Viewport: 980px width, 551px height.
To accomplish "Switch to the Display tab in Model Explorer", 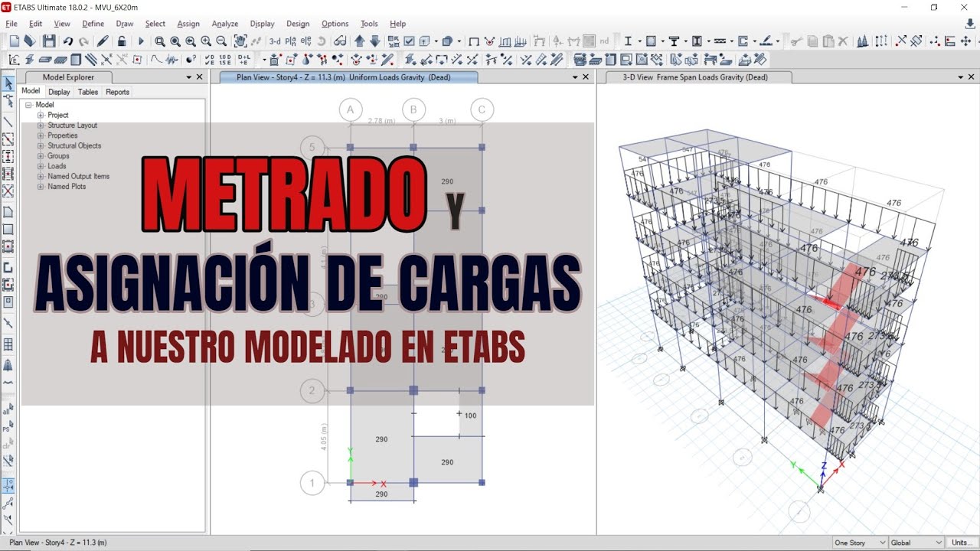I will pos(59,92).
